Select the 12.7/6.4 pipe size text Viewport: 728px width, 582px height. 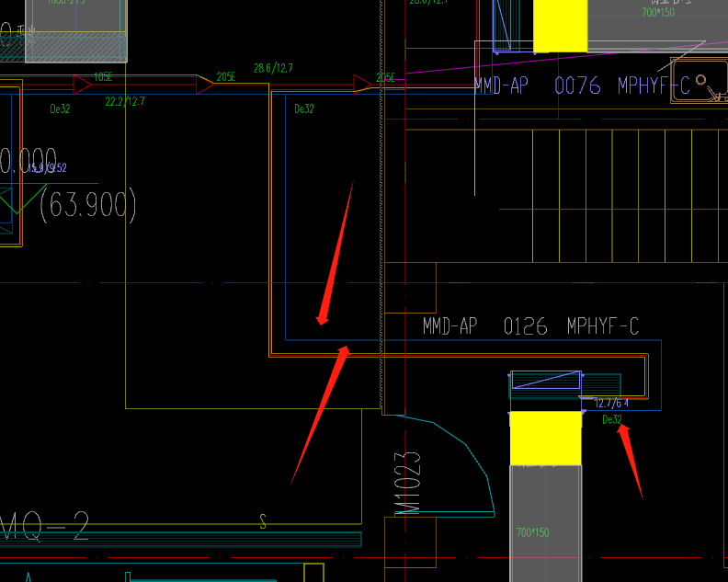611,404
